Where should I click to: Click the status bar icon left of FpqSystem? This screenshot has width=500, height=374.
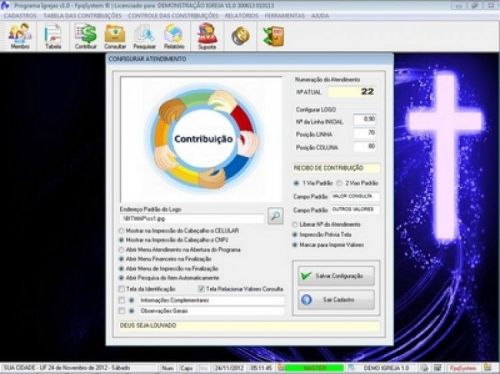[438, 368]
